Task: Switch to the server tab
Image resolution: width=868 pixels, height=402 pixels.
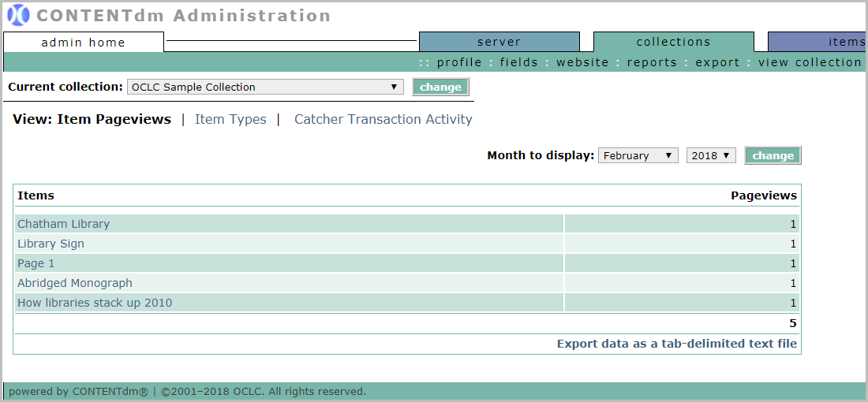Action: coord(499,42)
